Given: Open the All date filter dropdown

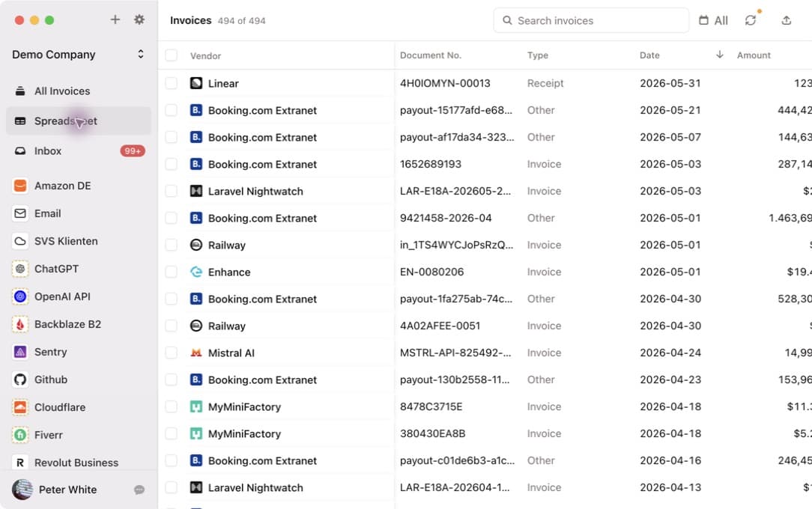Looking at the screenshot, I should click(x=713, y=20).
